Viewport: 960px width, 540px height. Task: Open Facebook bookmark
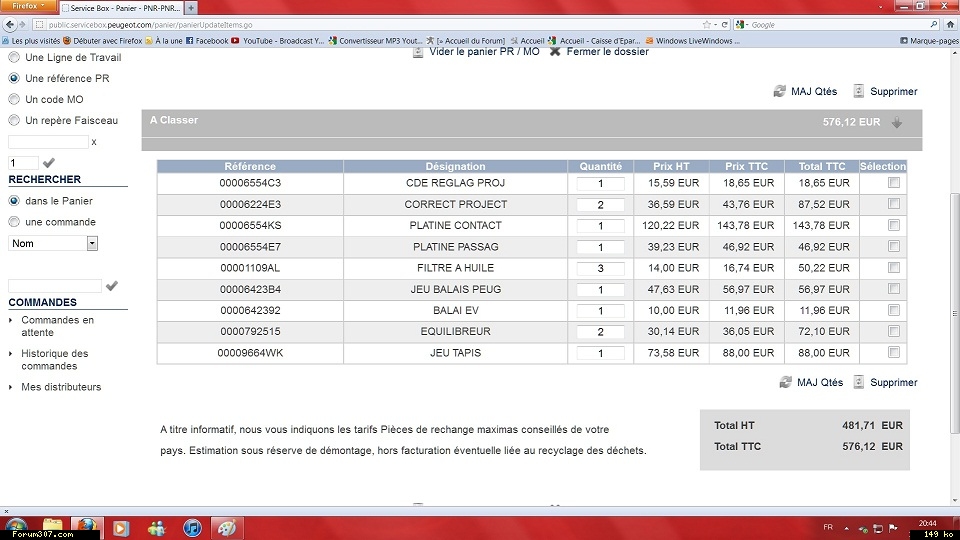click(207, 41)
